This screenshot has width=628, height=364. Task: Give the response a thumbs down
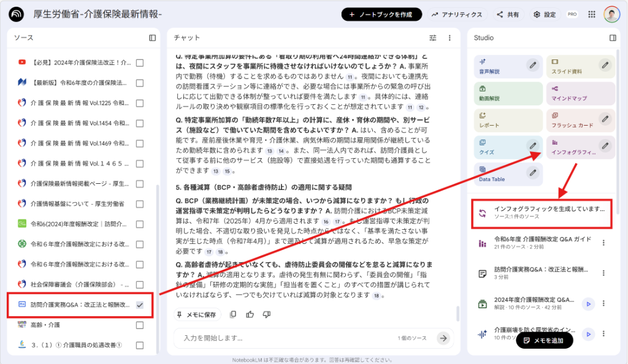point(267,314)
